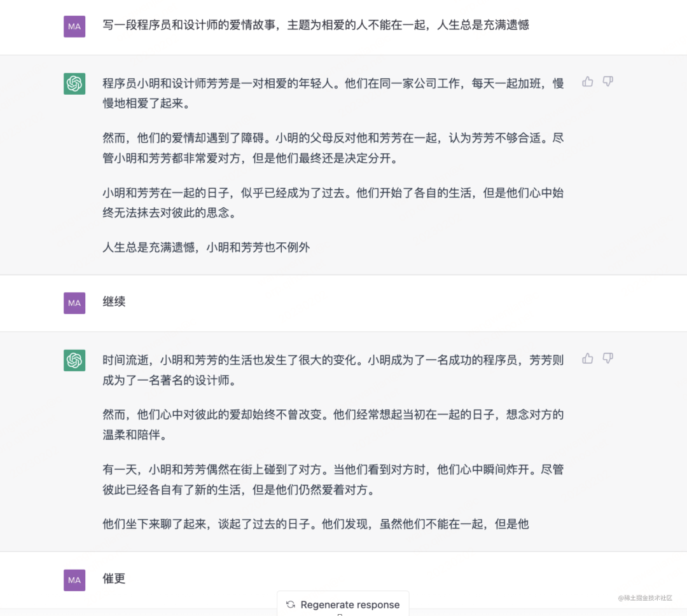This screenshot has width=687, height=616.
Task: Click the MA avatar beside 催更 message
Action: coord(74,580)
